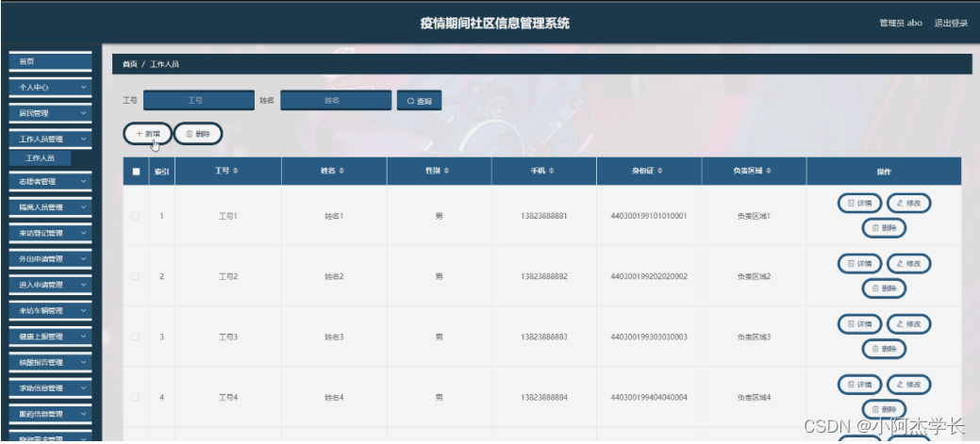
Task: Sort table by 姓名 column arrows
Action: pyautogui.click(x=341, y=172)
